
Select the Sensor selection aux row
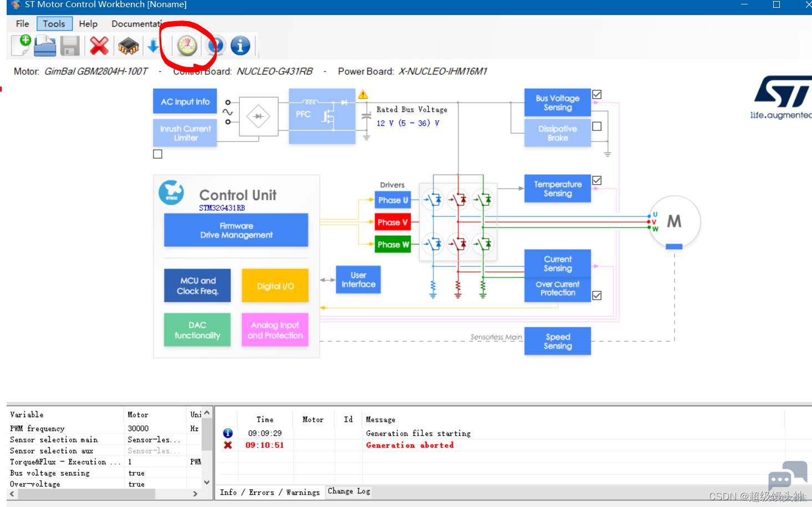104,450
